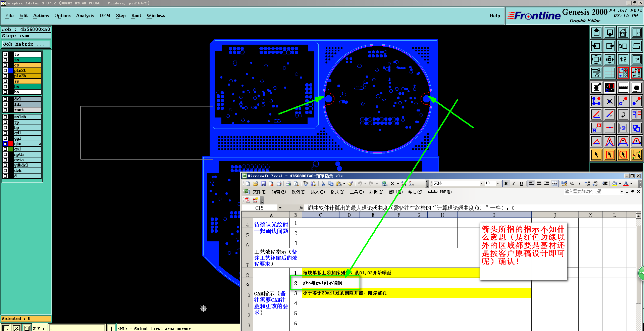Open the question mark help icon
Image resolution: width=644 pixels, height=331 pixels.
(636, 59)
